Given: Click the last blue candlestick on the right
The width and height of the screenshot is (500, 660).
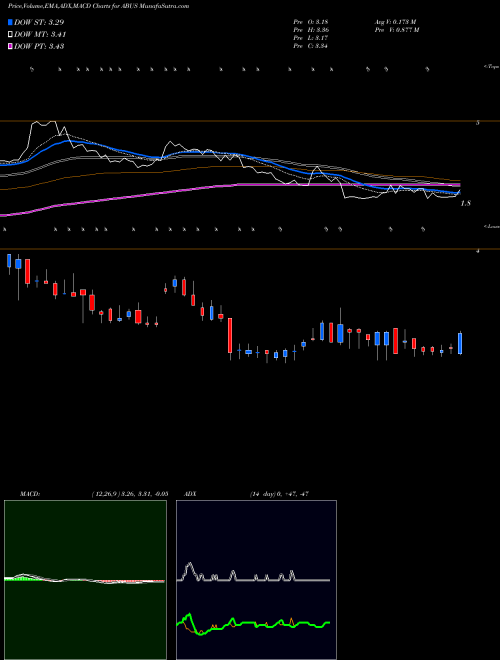Looking at the screenshot, I should [x=460, y=343].
